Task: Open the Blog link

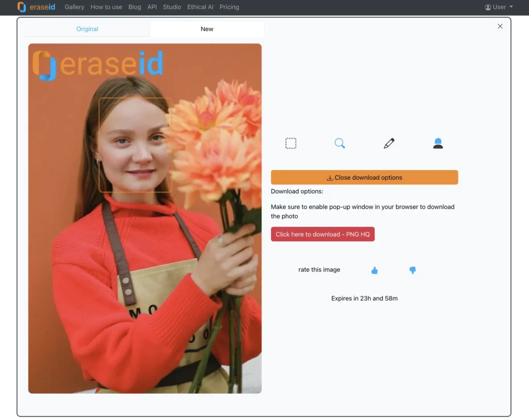Action: 134,7
